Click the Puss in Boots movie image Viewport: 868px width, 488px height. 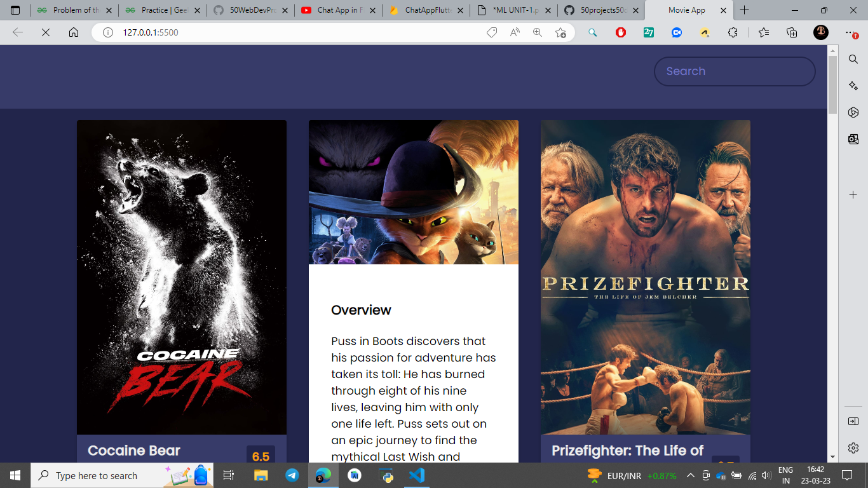point(414,193)
